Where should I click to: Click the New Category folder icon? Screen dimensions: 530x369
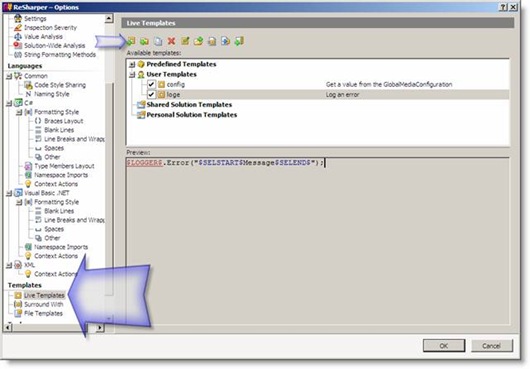click(144, 41)
